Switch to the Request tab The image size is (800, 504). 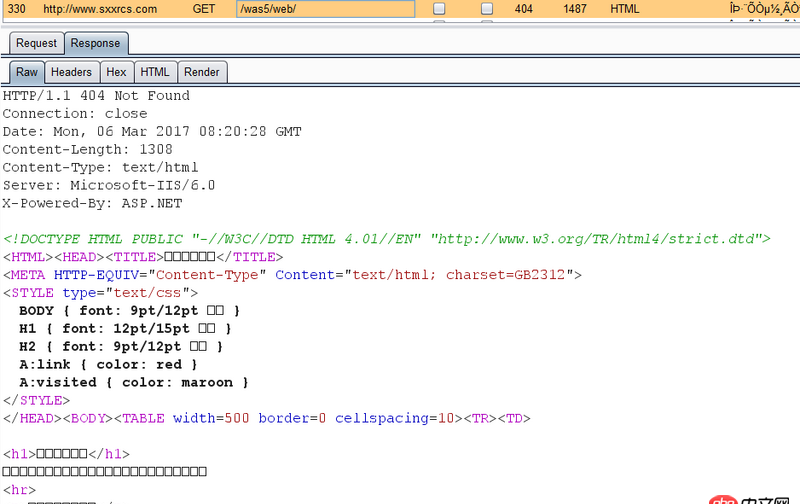[36, 43]
